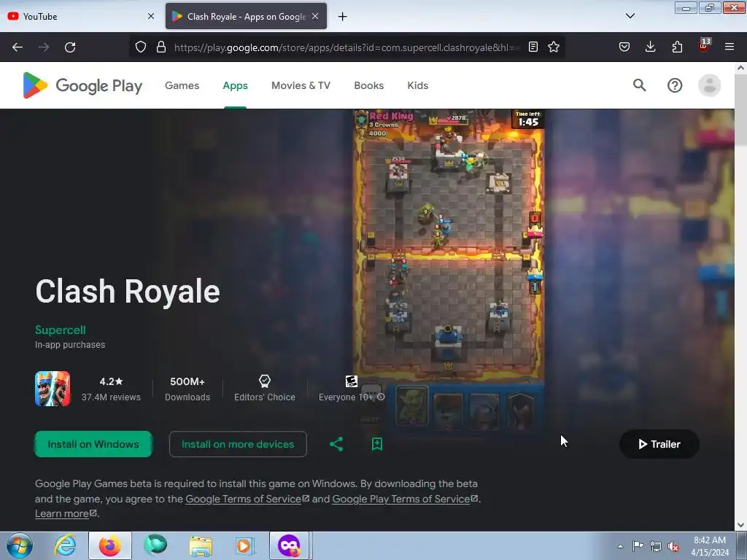This screenshot has width=747, height=560.
Task: Open a new browser tab
Action: click(343, 17)
